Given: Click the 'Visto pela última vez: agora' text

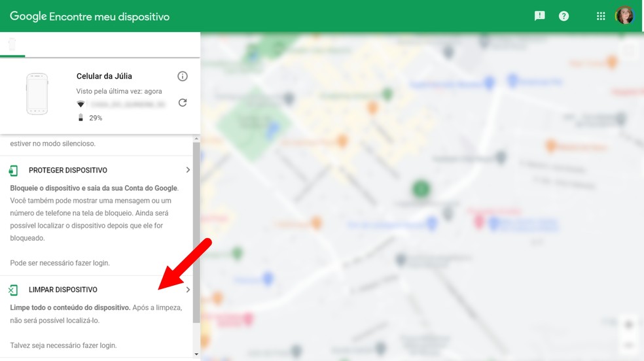Looking at the screenshot, I should coord(118,91).
